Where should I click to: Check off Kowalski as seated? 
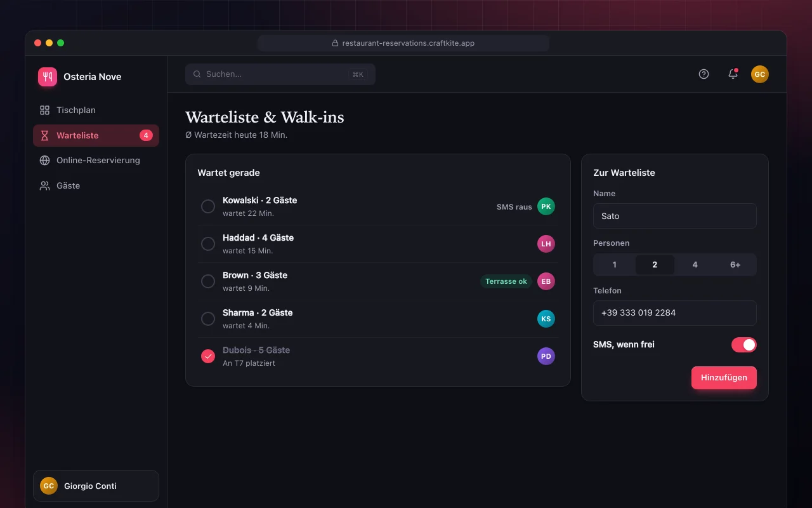[208, 206]
